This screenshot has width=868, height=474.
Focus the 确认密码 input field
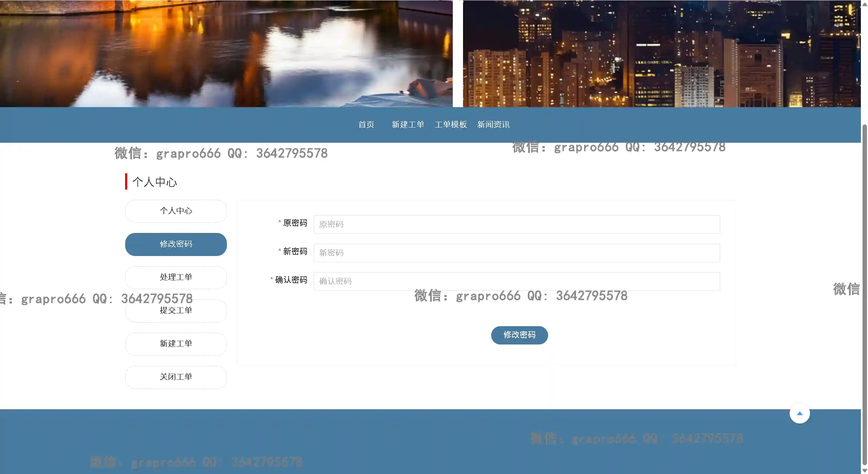click(516, 281)
